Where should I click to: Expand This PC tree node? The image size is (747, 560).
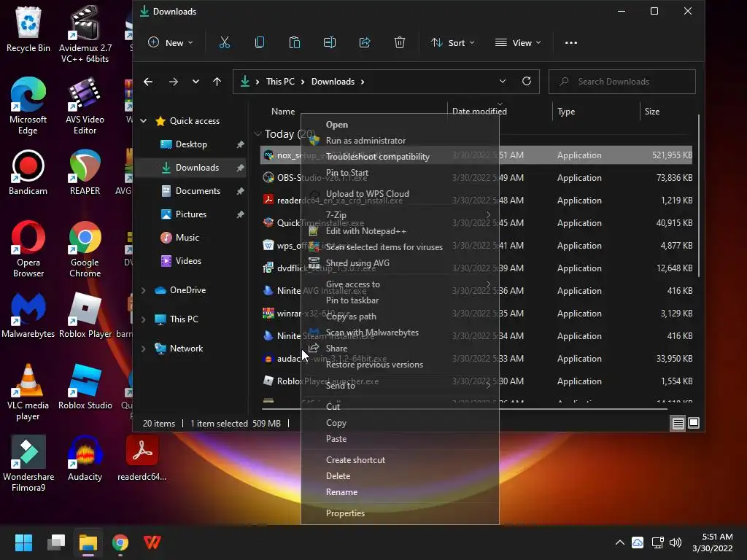click(144, 319)
